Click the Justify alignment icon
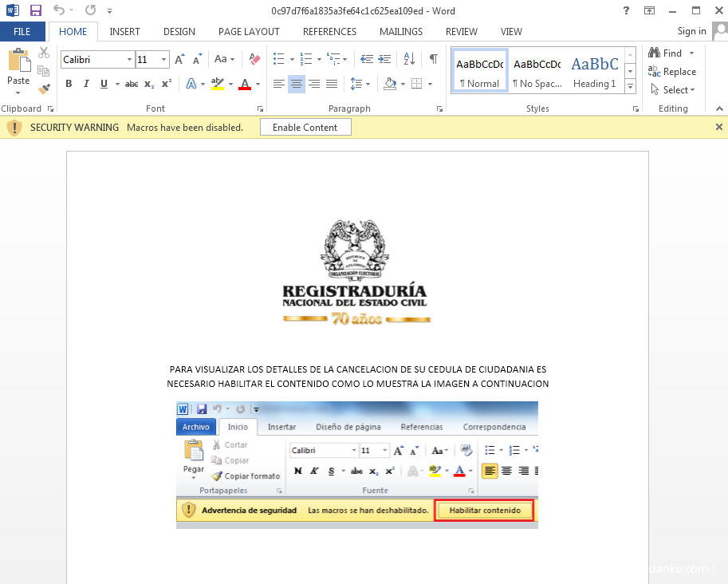Screen dimensions: 728x584 (x=332, y=84)
